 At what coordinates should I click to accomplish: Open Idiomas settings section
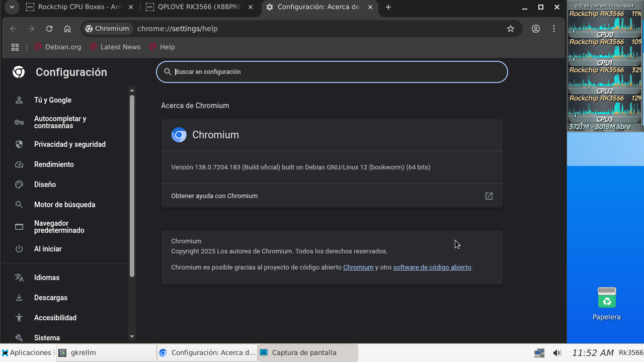click(x=65, y=278)
